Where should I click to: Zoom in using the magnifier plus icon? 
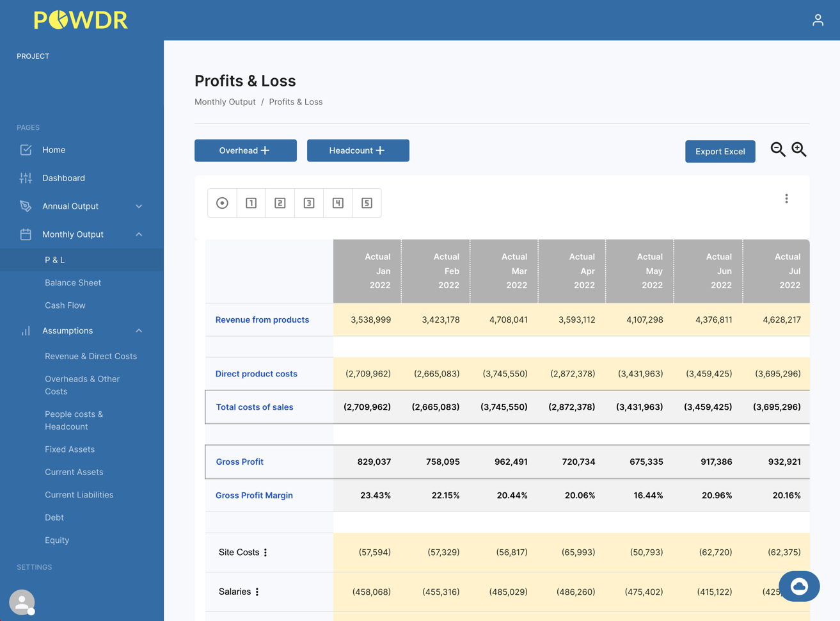[798, 149]
